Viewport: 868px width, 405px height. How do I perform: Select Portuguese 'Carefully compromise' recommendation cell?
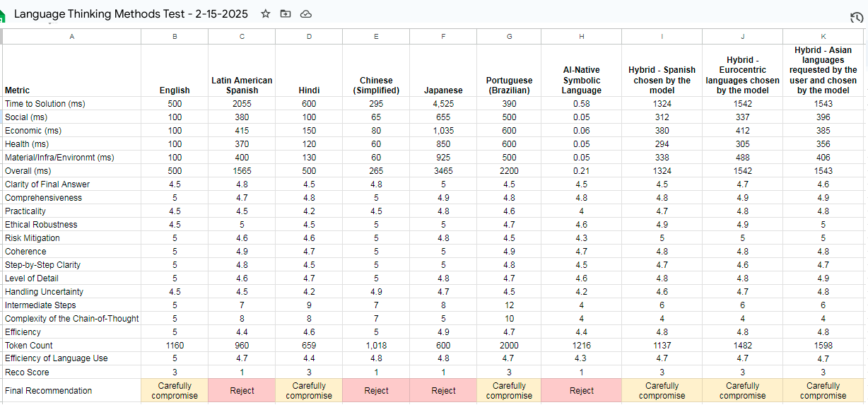pos(509,391)
